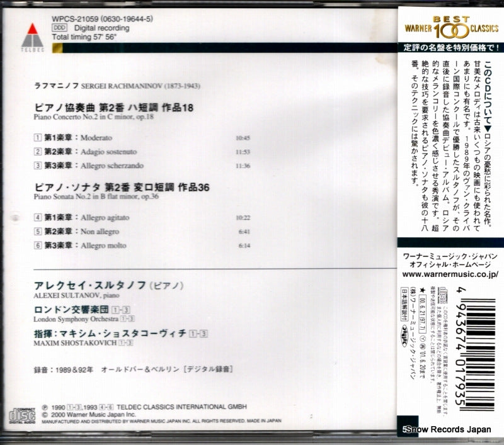
Task: Click the 10:45 track timing
Action: [x=243, y=138]
